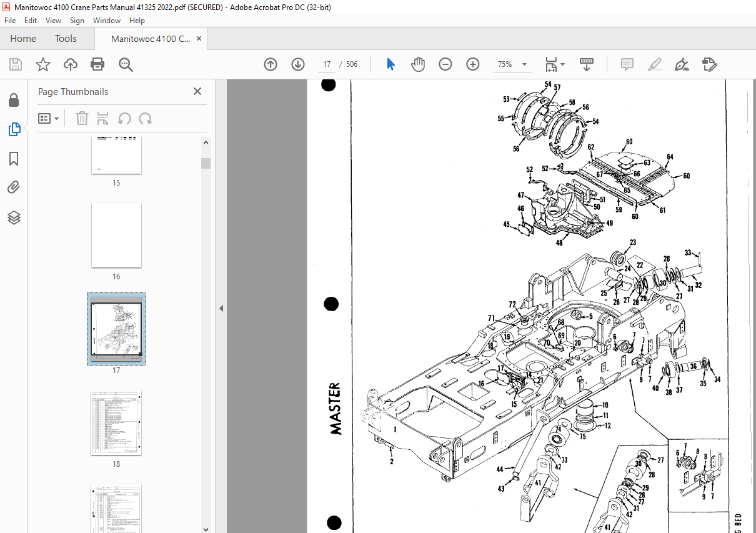This screenshot has height=533, width=756.
Task: Zoom in with the plus button
Action: 473,64
